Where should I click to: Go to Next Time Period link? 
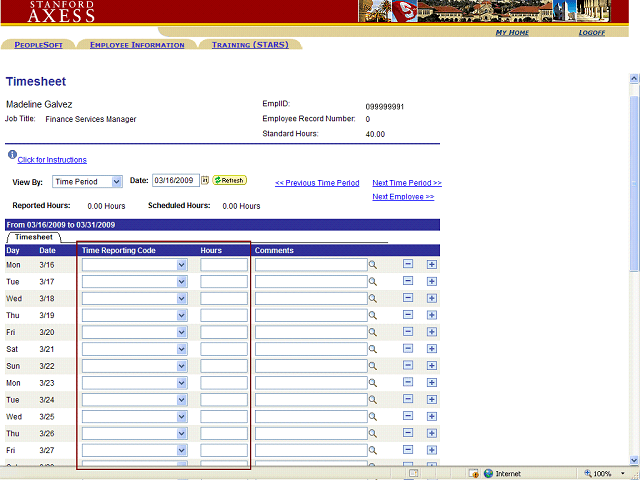click(x=406, y=183)
